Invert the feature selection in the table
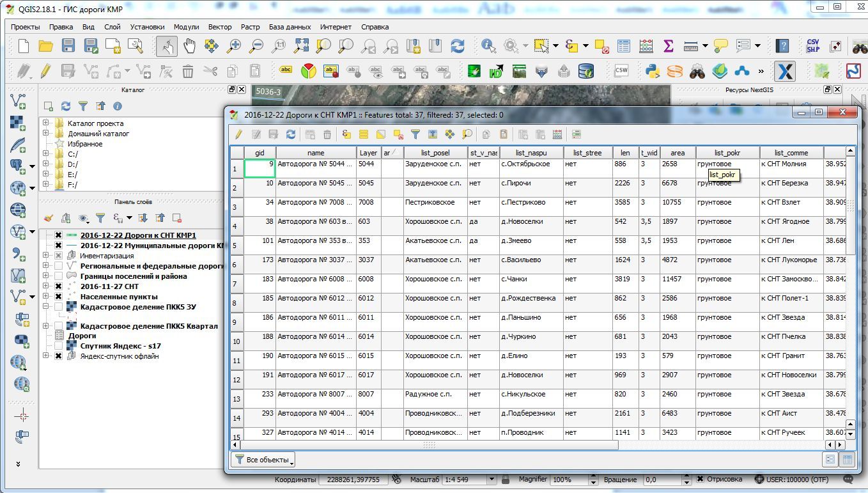Screen dimensions: 868x493 pos(382,134)
